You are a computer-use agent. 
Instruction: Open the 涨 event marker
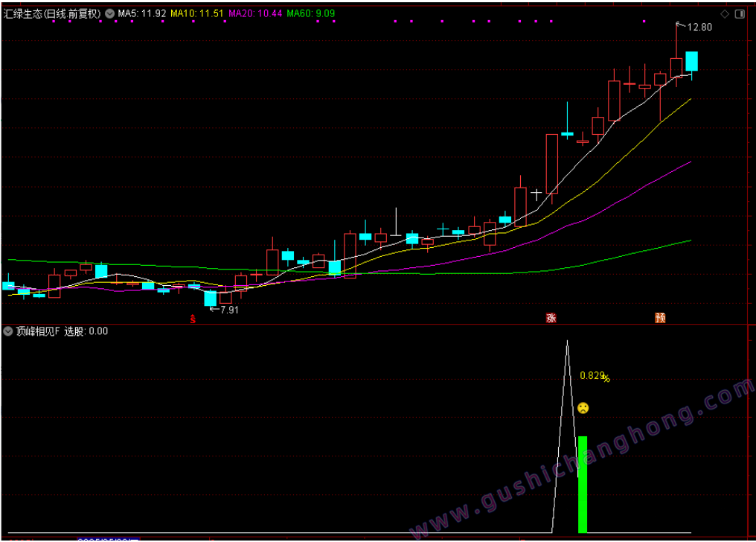click(x=551, y=318)
